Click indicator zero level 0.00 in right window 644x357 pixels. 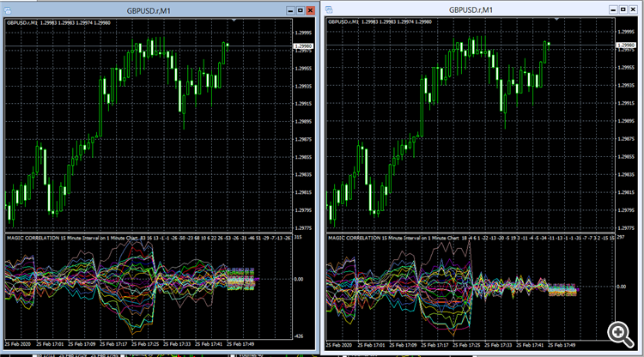point(622,287)
